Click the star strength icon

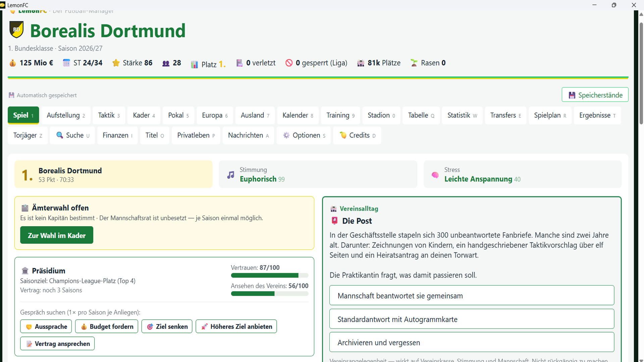[116, 63]
